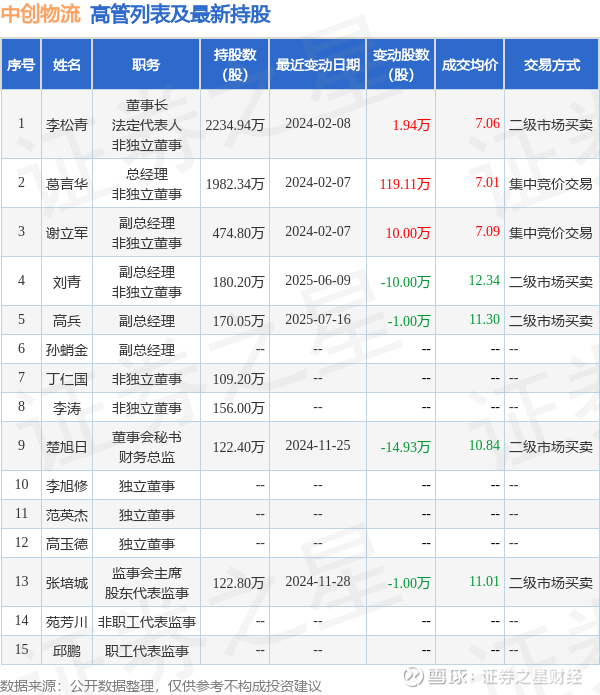Click the 数据来源 footer note
Image resolution: width=600 pixels, height=695 pixels.
160,686
